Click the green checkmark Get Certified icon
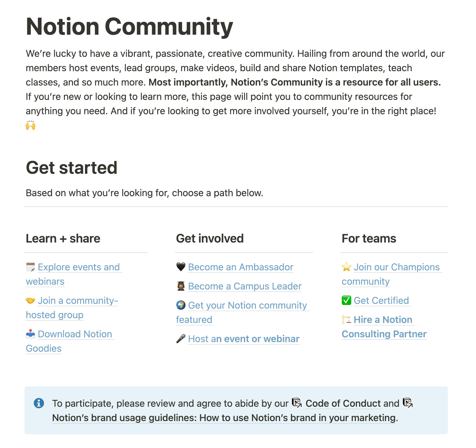 click(346, 300)
